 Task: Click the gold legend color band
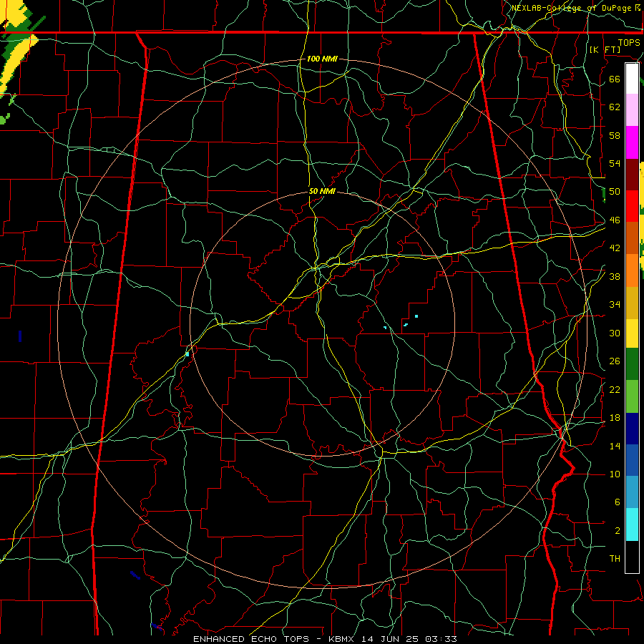[632, 303]
